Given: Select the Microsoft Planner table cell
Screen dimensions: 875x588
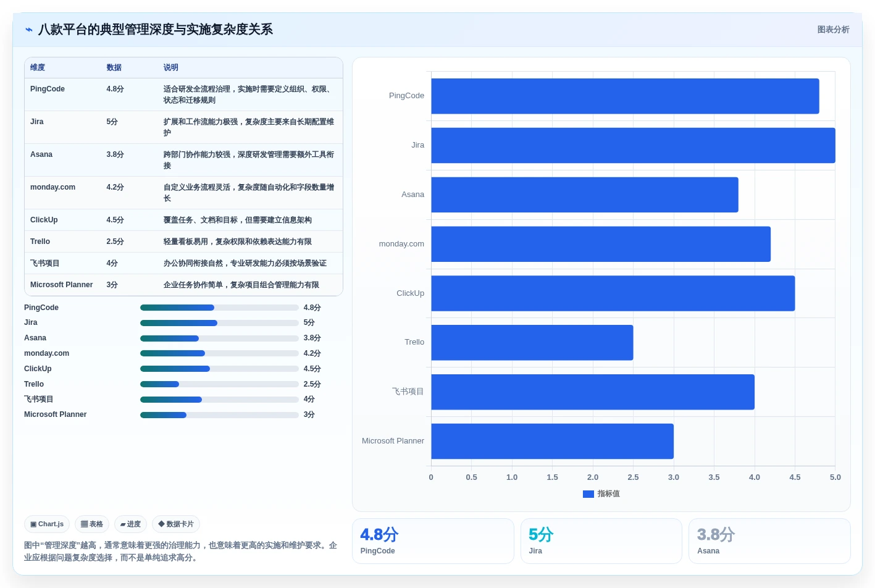Looking at the screenshot, I should coord(62,285).
